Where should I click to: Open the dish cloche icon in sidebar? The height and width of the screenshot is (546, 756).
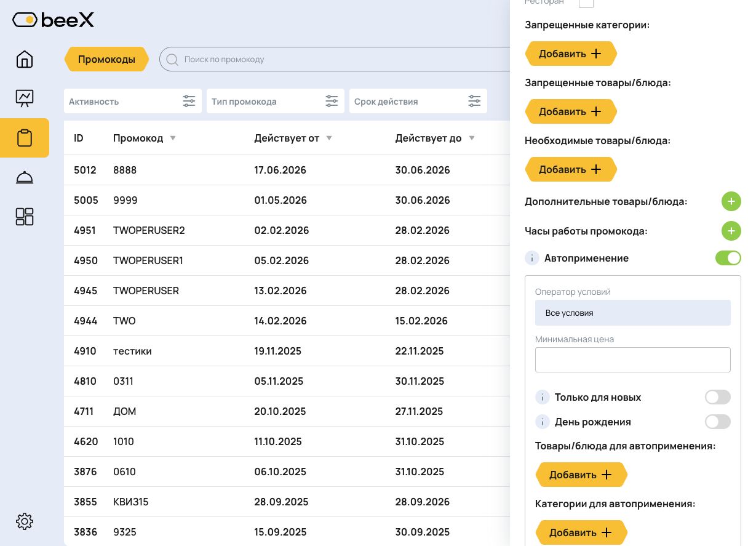coord(25,177)
